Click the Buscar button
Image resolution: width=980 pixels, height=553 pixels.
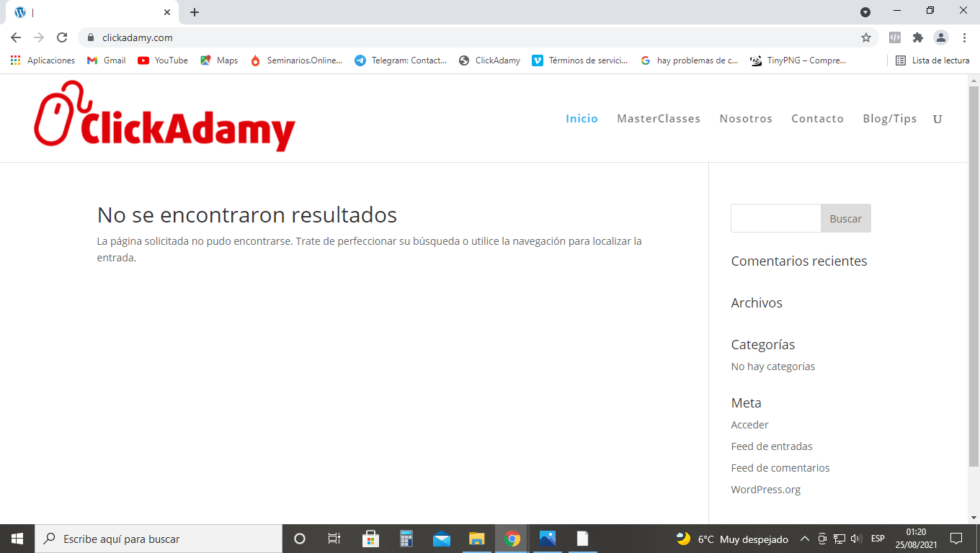tap(846, 218)
